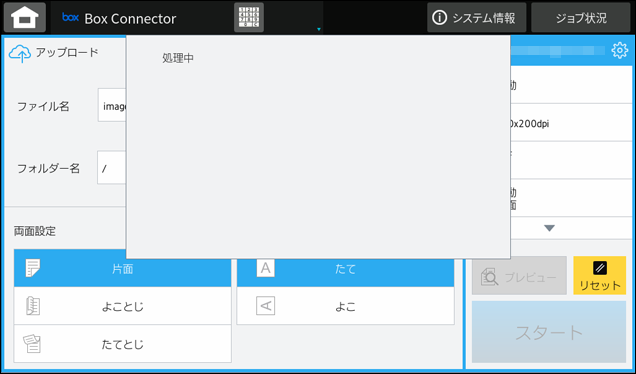Open the numeric keypad icon
This screenshot has width=636, height=374.
pos(249,17)
